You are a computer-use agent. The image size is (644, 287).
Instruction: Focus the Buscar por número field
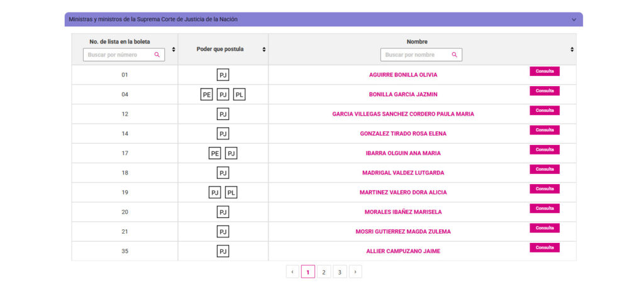118,55
